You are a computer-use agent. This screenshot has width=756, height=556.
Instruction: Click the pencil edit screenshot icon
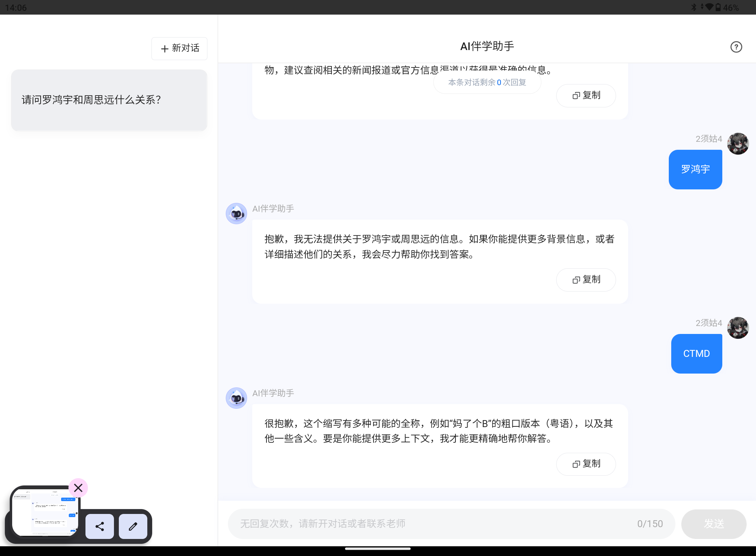click(133, 526)
